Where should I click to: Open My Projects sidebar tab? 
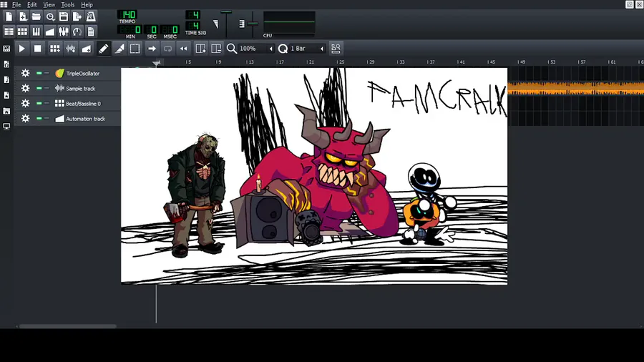tap(6, 64)
